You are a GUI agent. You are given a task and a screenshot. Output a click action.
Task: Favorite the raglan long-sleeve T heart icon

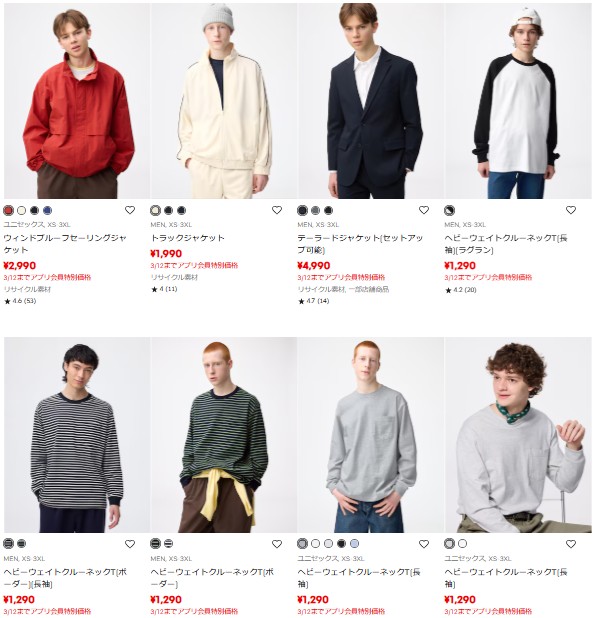coord(571,210)
